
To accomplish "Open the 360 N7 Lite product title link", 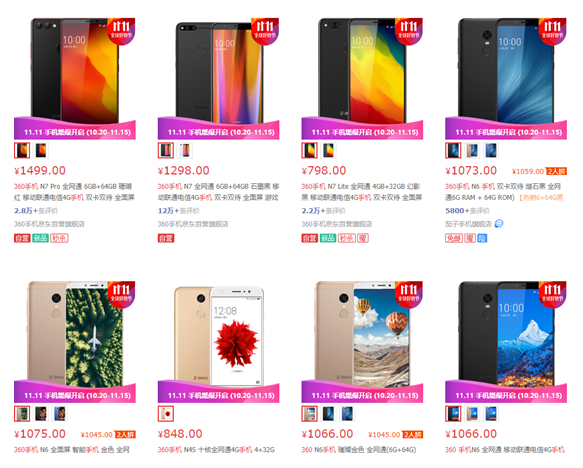I will (362, 192).
